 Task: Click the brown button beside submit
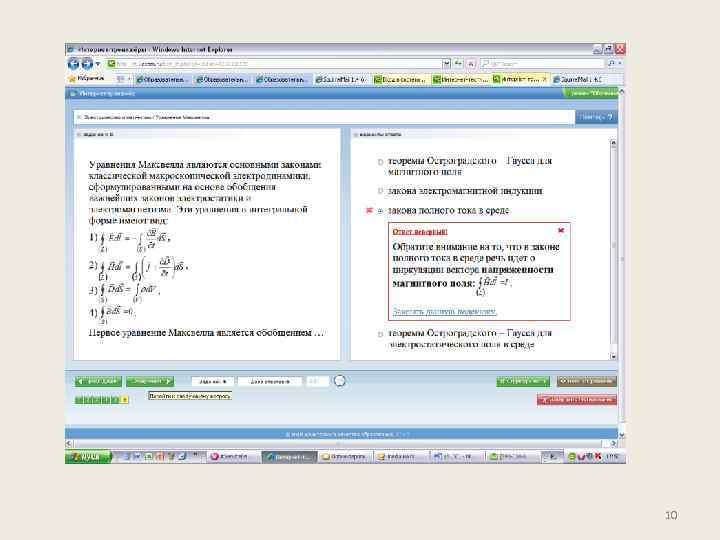tap(586, 381)
